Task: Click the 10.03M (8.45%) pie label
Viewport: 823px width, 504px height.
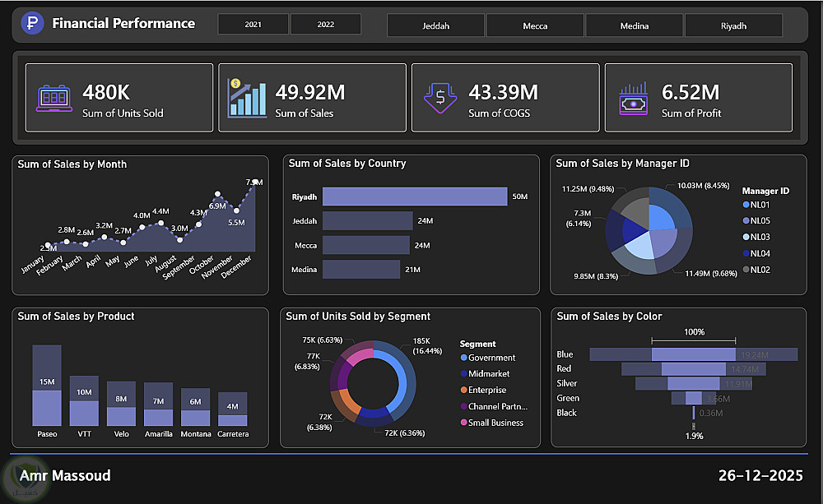Action: point(704,185)
